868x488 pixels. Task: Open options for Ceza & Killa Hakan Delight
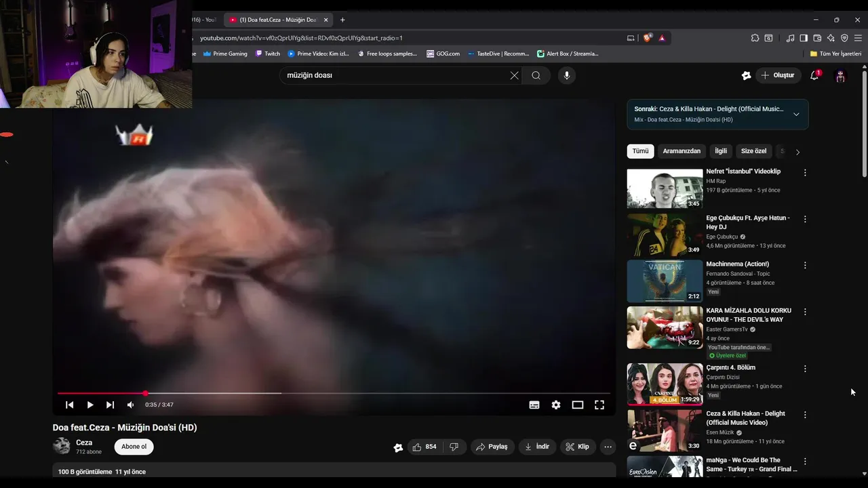point(805,415)
